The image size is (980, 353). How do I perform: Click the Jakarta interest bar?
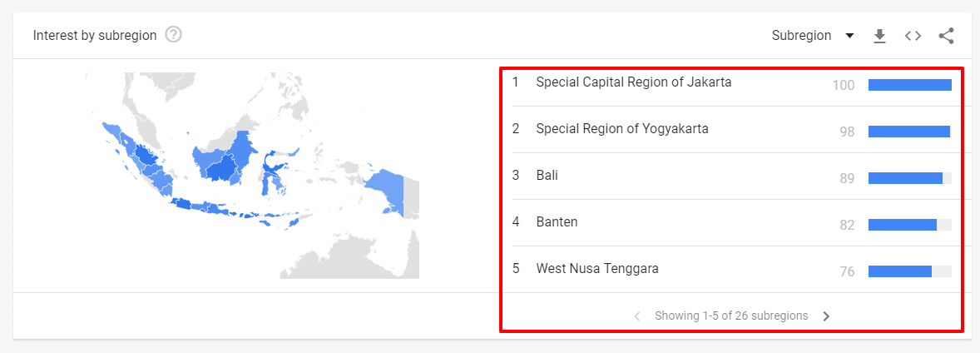[x=909, y=85]
